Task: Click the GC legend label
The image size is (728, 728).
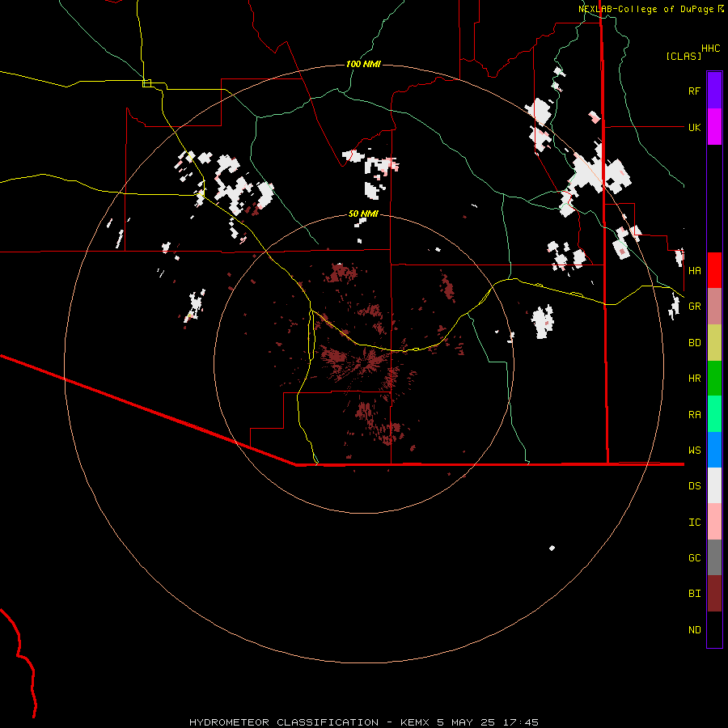Action: (694, 557)
